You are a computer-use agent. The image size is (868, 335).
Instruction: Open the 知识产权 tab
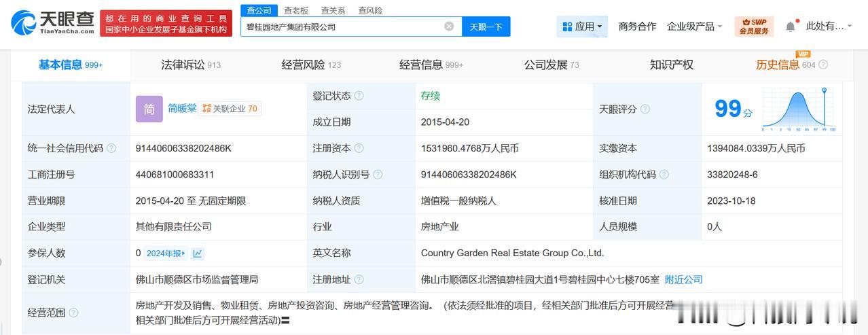672,65
